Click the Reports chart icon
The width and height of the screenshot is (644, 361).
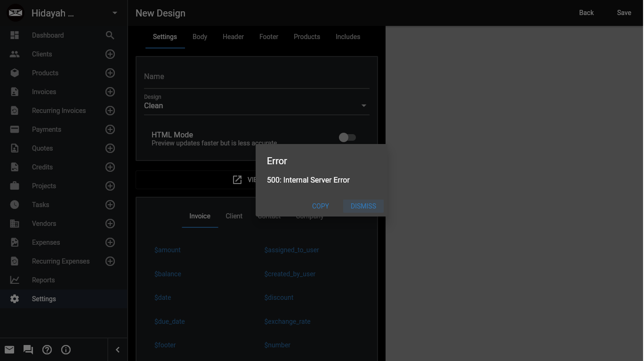click(15, 280)
